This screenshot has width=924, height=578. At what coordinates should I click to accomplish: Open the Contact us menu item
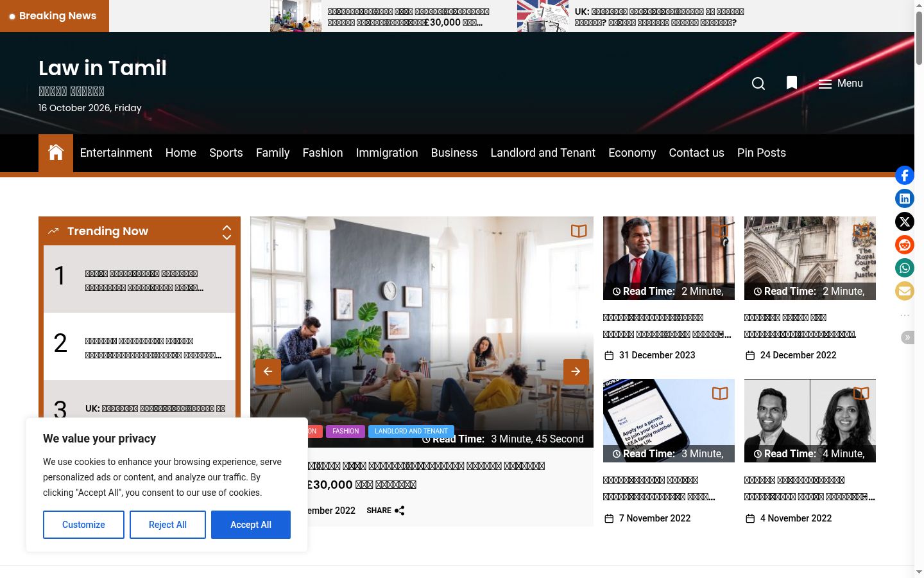click(696, 153)
